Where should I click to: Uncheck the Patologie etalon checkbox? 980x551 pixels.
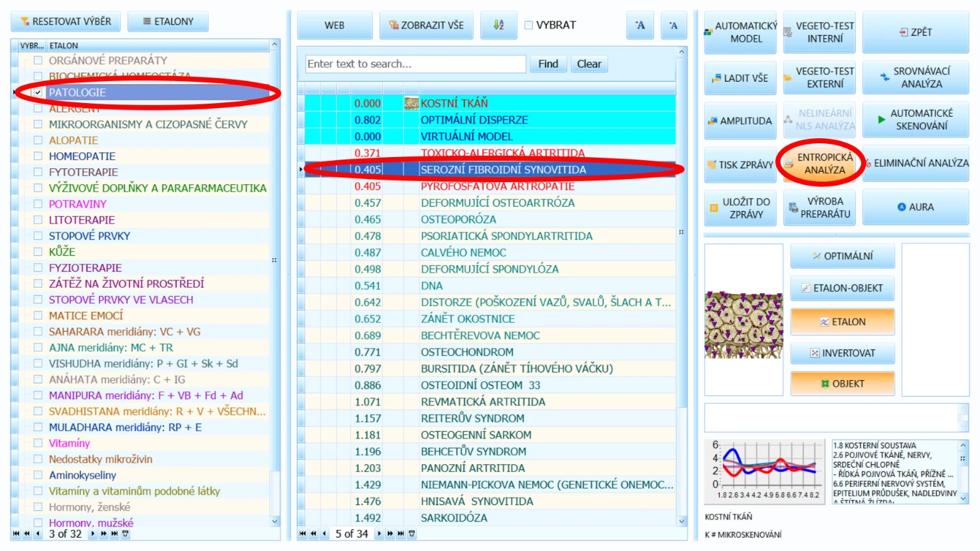click(x=38, y=92)
